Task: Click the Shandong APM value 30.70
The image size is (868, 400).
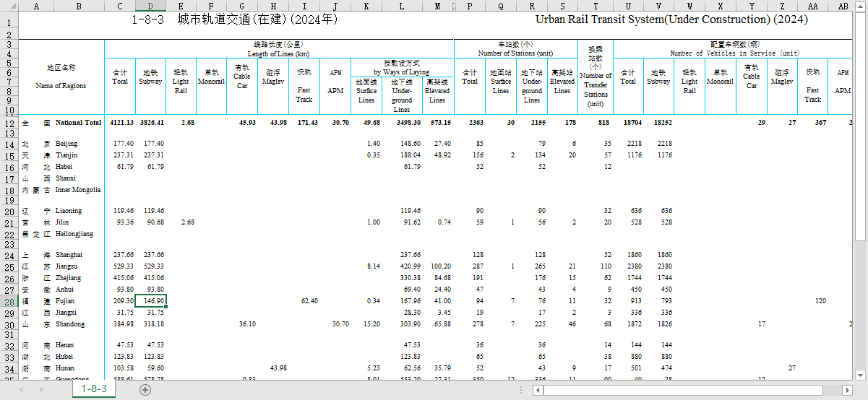Action: point(335,324)
